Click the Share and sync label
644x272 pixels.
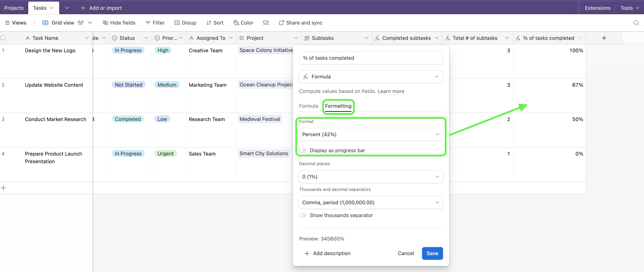pyautogui.click(x=304, y=23)
